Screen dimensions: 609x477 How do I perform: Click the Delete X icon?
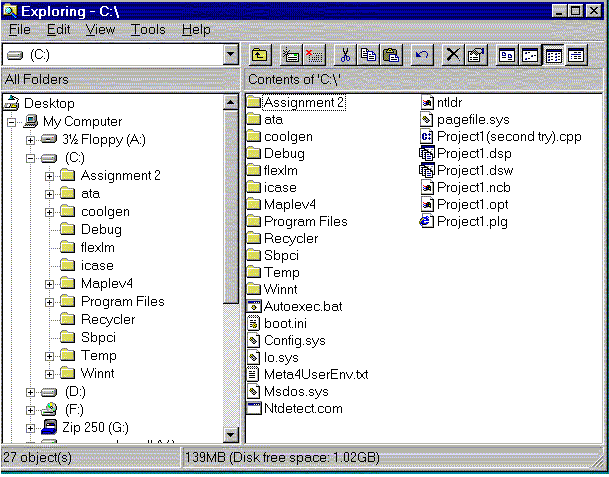tap(453, 56)
